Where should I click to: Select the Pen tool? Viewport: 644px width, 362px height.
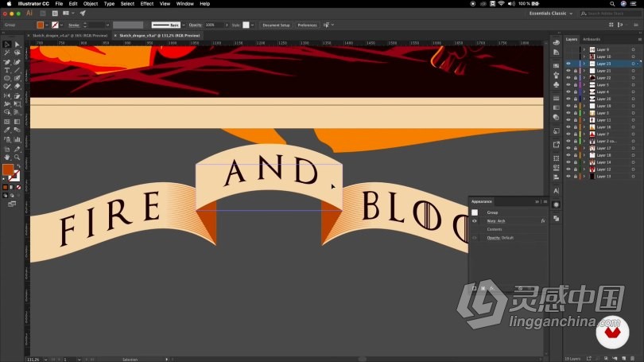[x=7, y=62]
